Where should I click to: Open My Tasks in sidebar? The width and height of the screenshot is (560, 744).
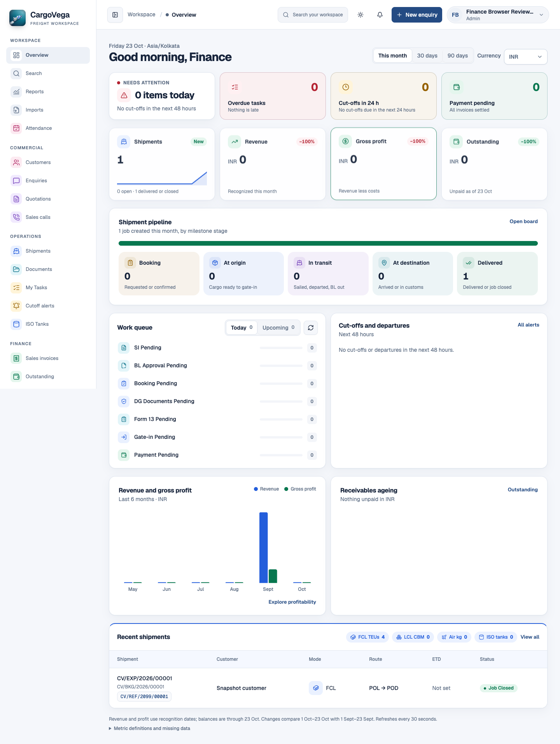48,288
